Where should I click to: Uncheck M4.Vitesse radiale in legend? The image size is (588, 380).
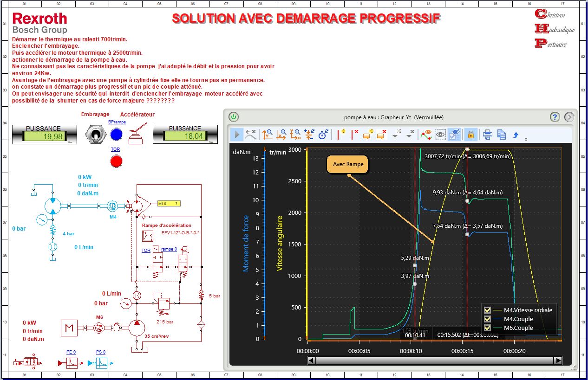pos(487,310)
